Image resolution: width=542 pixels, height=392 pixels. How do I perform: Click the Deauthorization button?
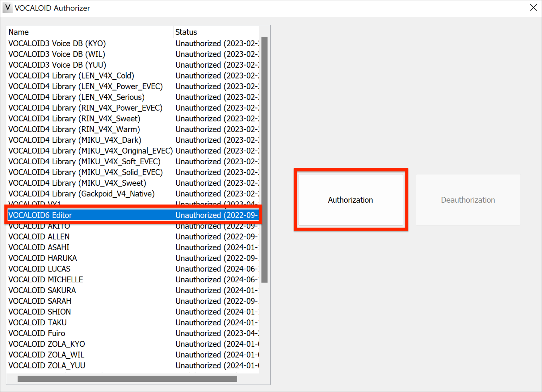[468, 200]
